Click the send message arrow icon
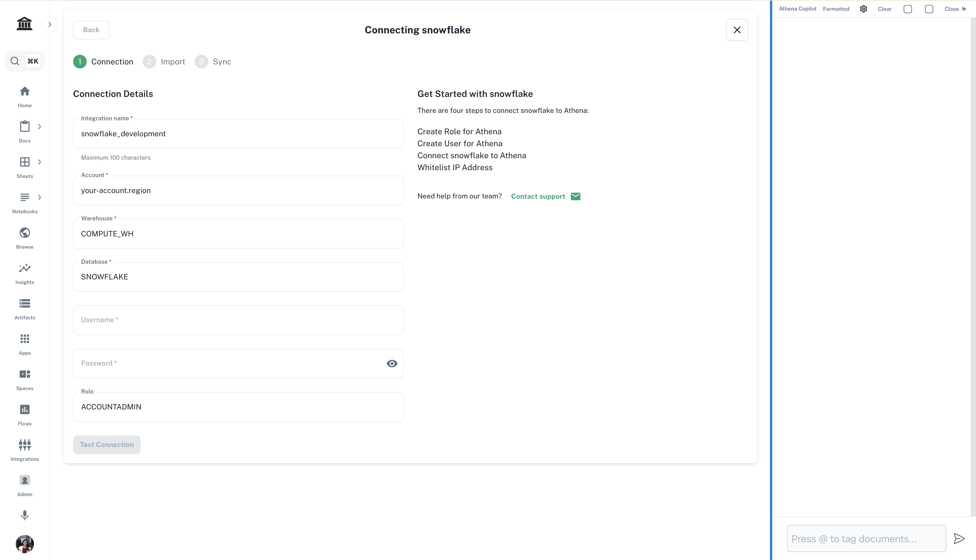Viewport: 976px width, 560px height. pos(959,538)
